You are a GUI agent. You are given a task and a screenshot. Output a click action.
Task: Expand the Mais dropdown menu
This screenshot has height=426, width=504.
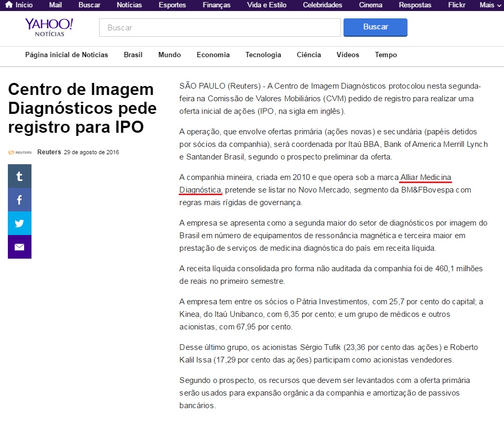[490, 5]
